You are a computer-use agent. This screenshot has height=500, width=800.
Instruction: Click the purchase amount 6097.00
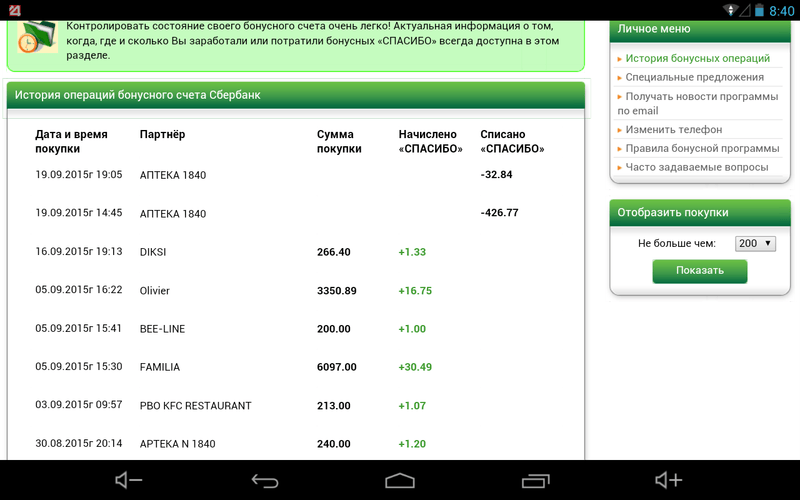pos(337,367)
